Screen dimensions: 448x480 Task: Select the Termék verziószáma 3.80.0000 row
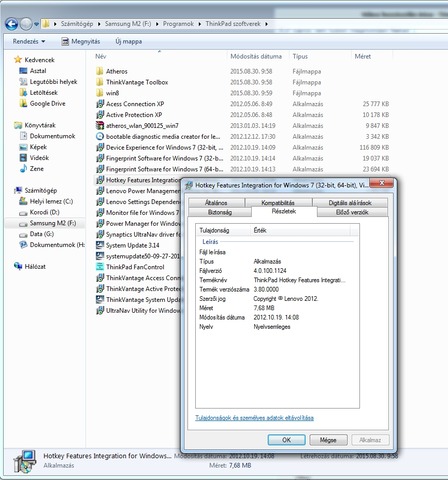click(277, 289)
